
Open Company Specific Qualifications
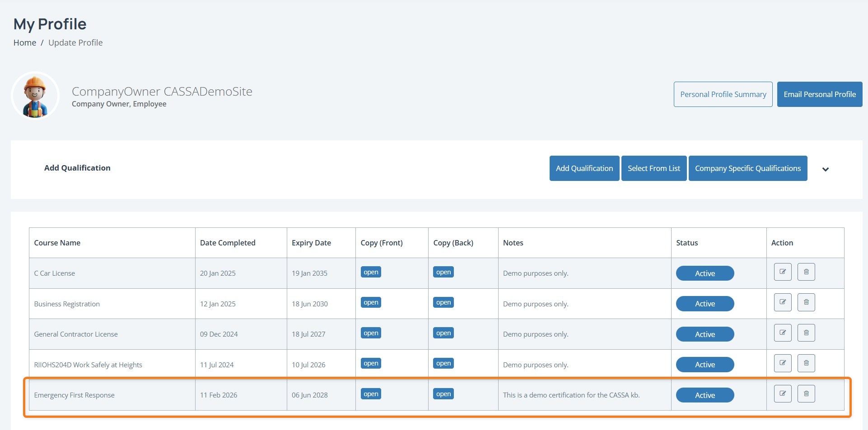click(x=747, y=168)
